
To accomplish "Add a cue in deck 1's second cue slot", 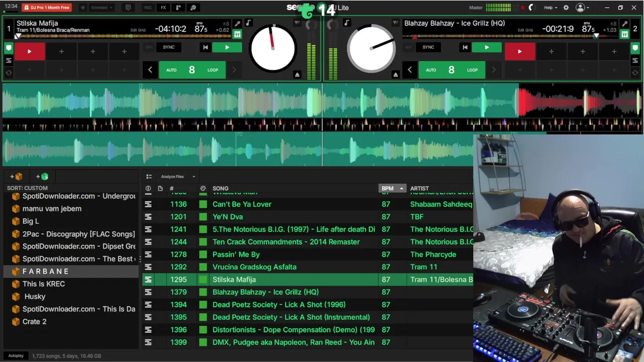I will 61,51.
